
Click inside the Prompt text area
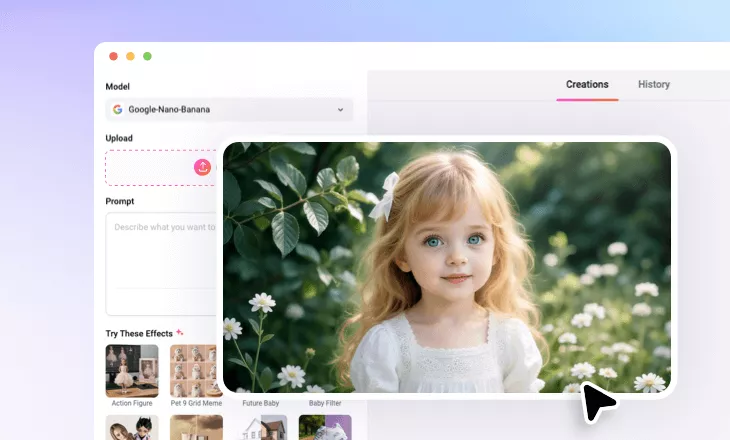[160, 260]
